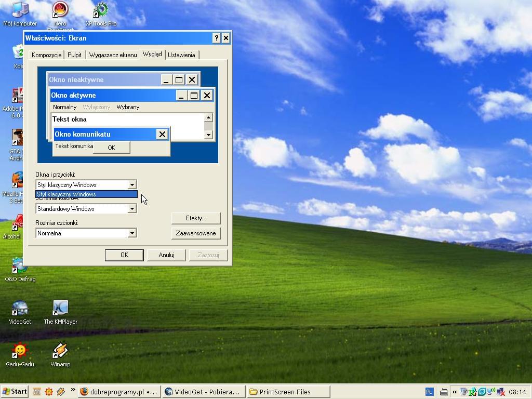The image size is (532, 399).
Task: Click the Efekty... button
Action: pos(196,218)
